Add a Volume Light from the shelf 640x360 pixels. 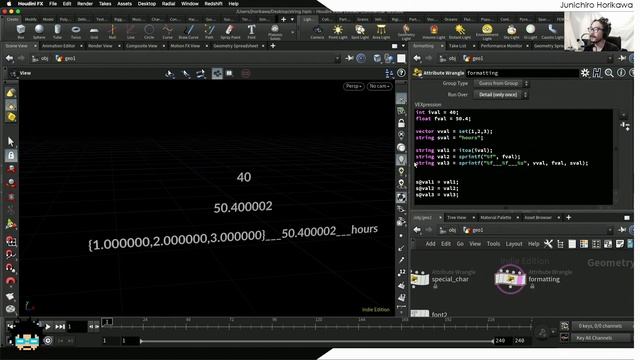click(x=433, y=31)
